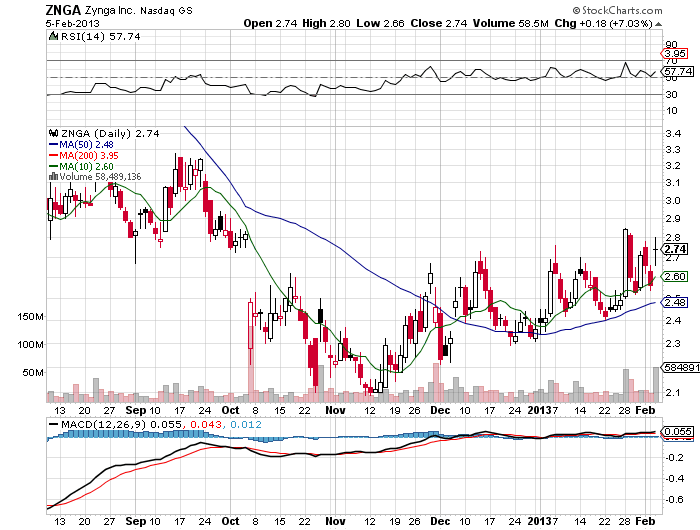
Task: Click the blue 2.48 MA price tag
Action: coord(675,302)
